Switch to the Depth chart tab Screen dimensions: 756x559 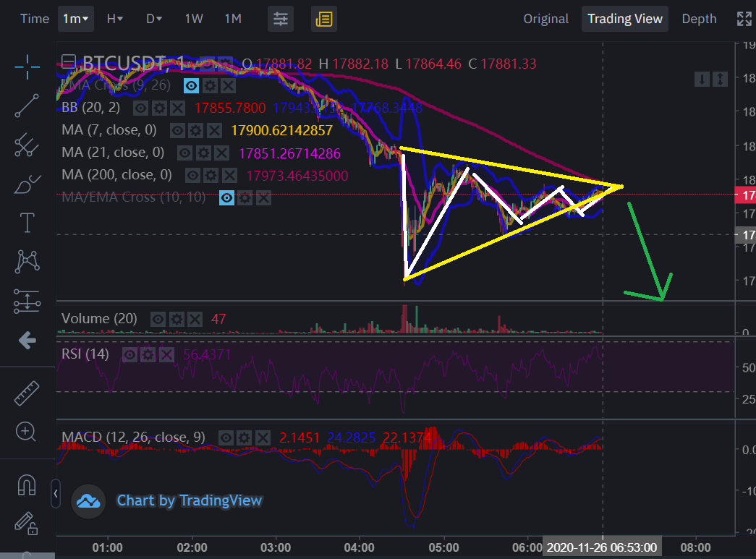click(x=699, y=19)
